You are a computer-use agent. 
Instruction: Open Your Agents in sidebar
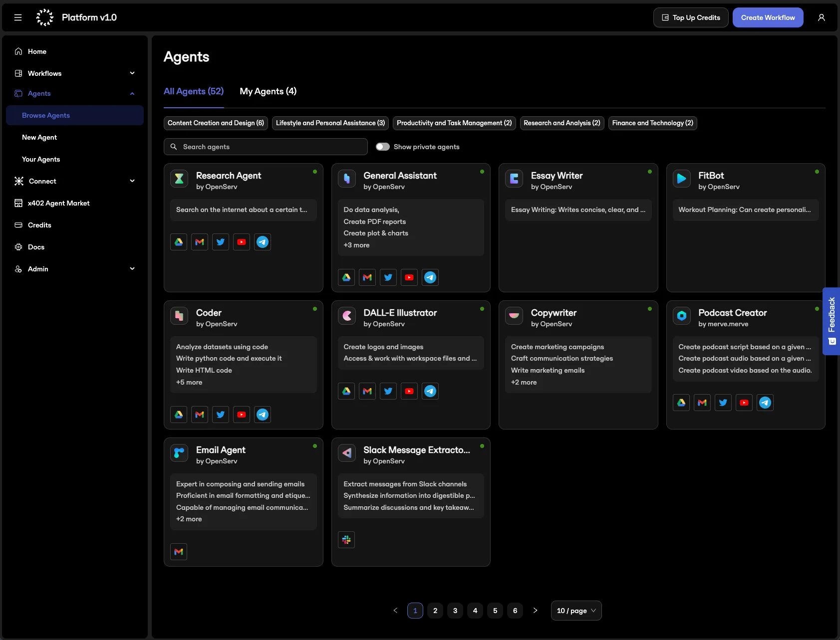pos(75,159)
